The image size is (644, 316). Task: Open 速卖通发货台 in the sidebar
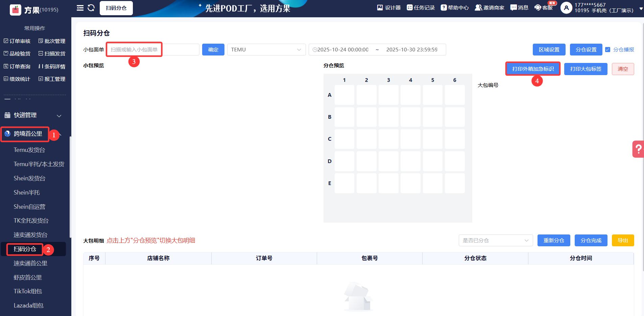[x=30, y=235]
